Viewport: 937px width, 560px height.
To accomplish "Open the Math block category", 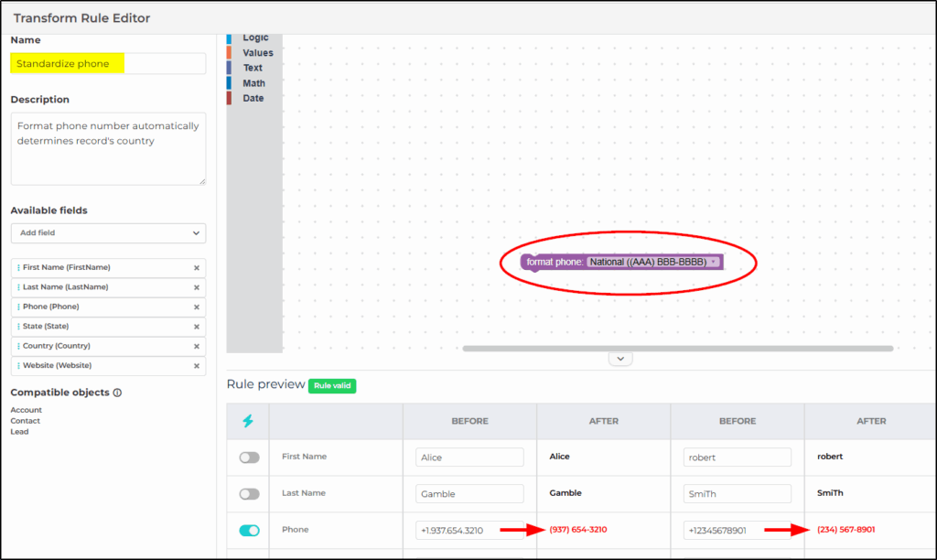I will 253,83.
